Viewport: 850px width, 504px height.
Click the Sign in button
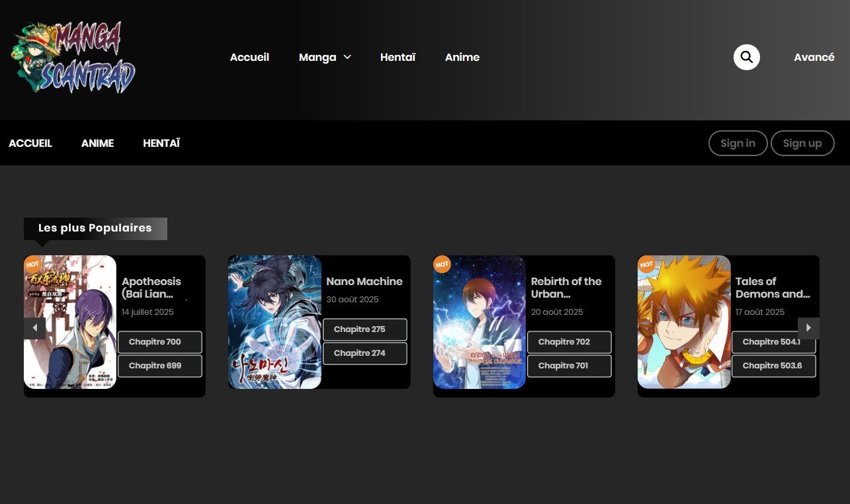point(738,144)
